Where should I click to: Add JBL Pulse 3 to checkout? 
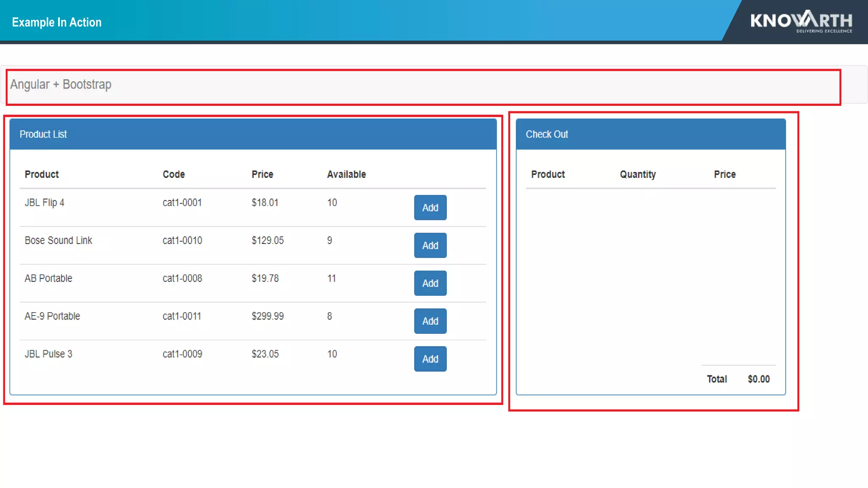[x=430, y=359]
